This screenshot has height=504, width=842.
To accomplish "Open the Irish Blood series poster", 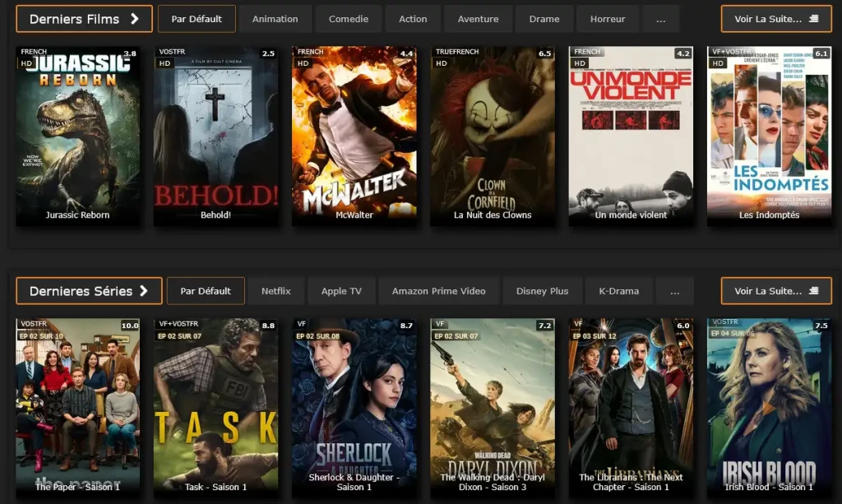I will pos(770,408).
